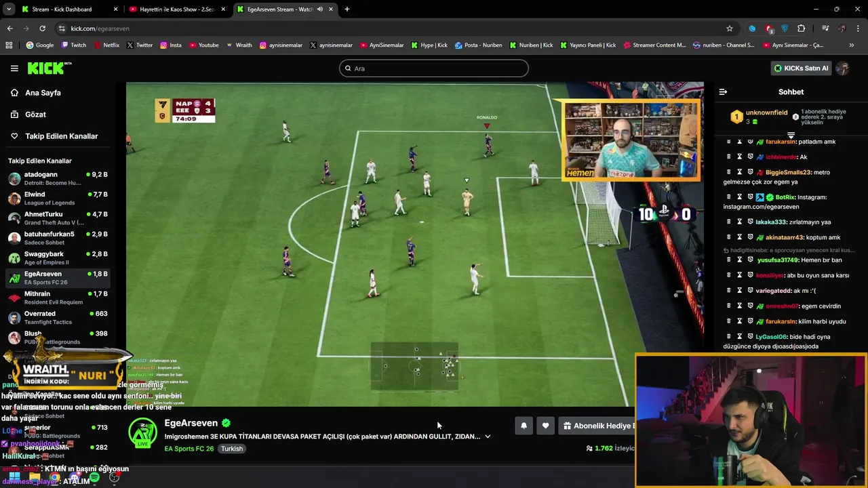The image size is (868, 488).
Task: Open Swaggybark channel in sidebar
Action: (58, 258)
